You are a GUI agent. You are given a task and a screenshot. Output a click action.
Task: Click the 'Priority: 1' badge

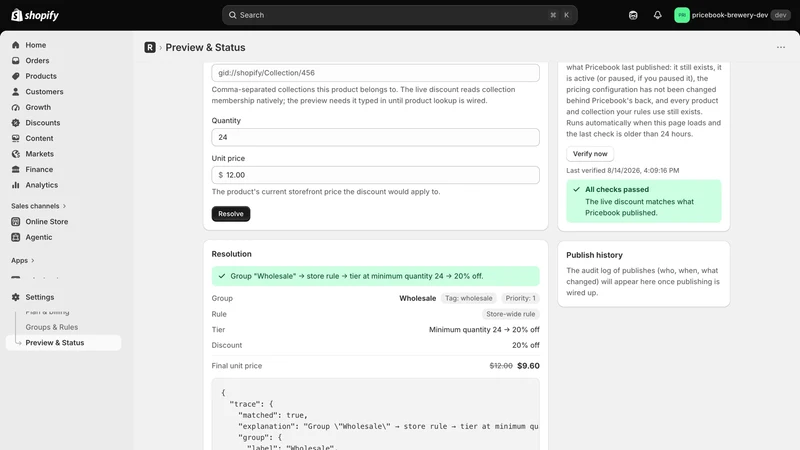(x=520, y=298)
